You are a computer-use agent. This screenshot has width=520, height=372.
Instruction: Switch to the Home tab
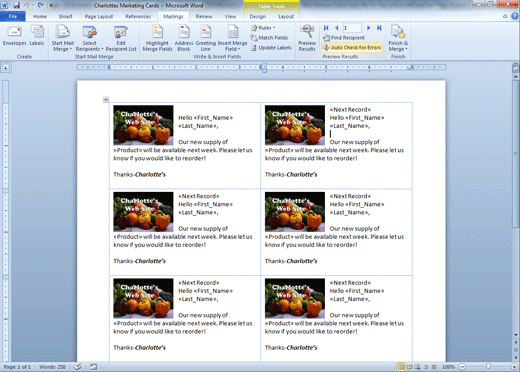(x=40, y=16)
